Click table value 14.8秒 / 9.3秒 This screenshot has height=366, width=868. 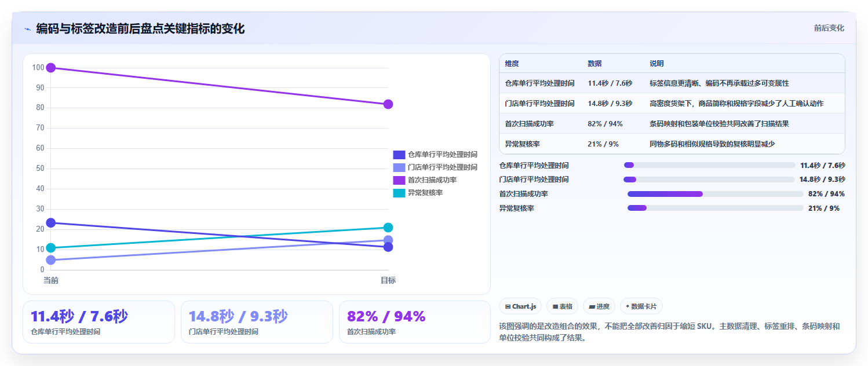tap(610, 104)
